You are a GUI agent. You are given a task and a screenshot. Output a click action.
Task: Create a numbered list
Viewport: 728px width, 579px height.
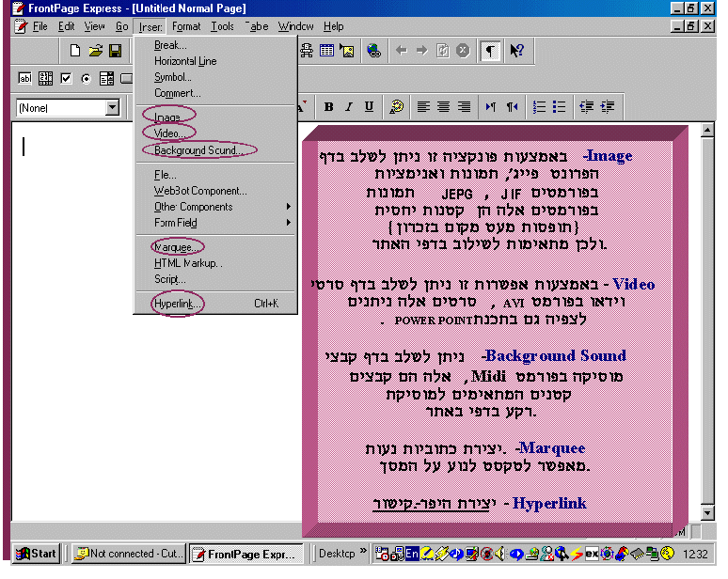point(539,107)
